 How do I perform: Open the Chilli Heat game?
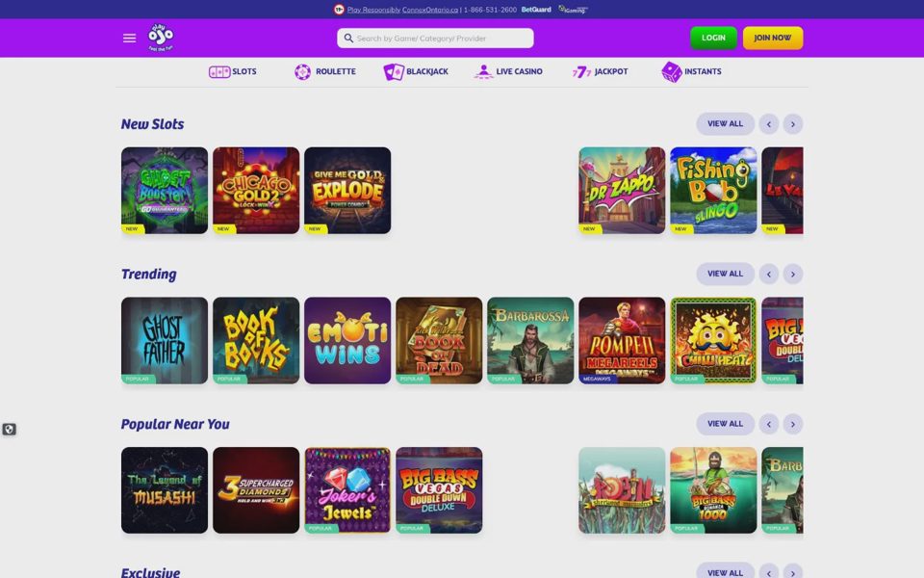[x=713, y=340]
